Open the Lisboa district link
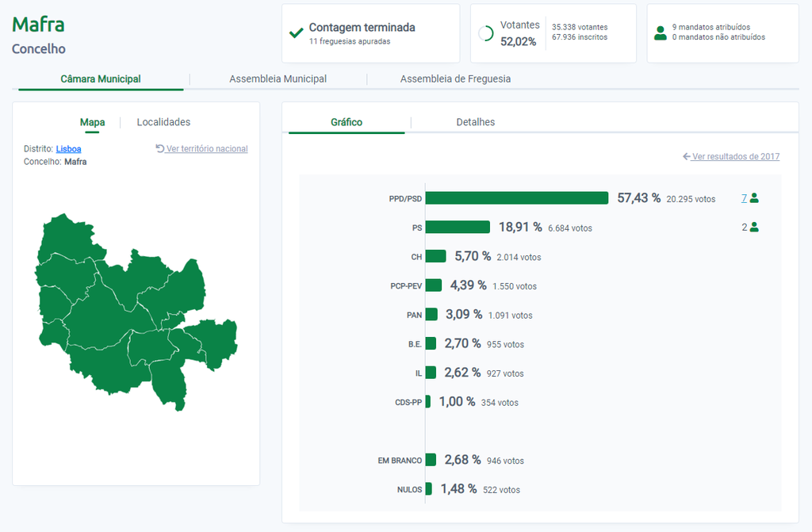 click(x=68, y=149)
